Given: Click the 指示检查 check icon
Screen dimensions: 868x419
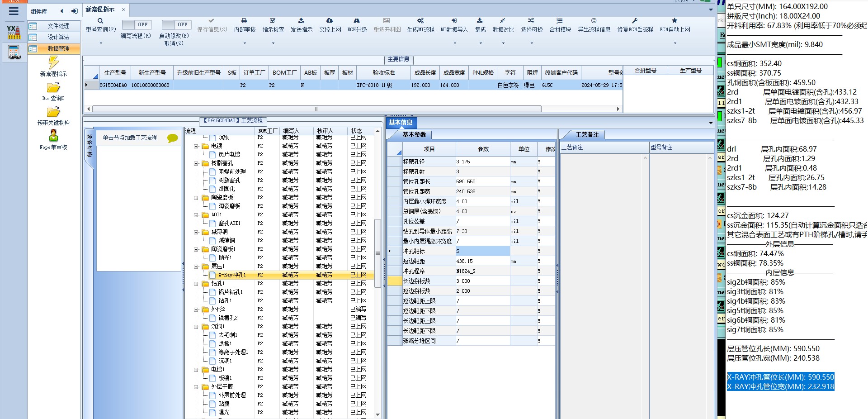Looking at the screenshot, I should pyautogui.click(x=273, y=21).
